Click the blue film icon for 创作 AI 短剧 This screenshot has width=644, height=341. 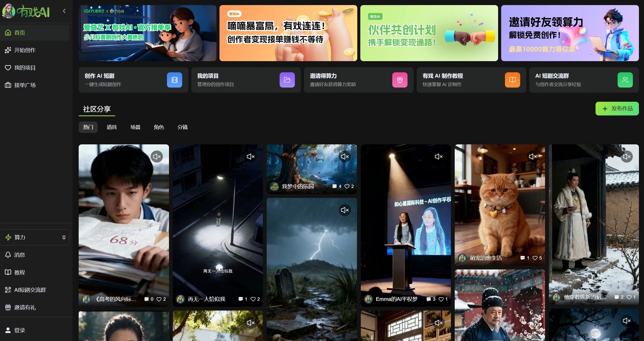174,80
